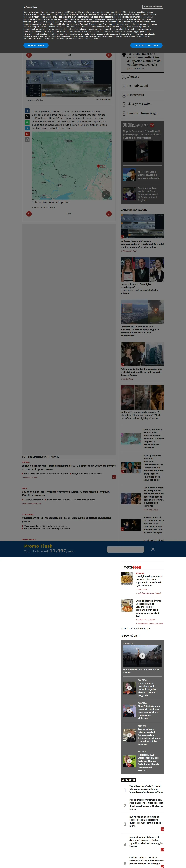The image size is (186, 868).
Task: Open Milano maltempo weather article
Action: click(153, 439)
